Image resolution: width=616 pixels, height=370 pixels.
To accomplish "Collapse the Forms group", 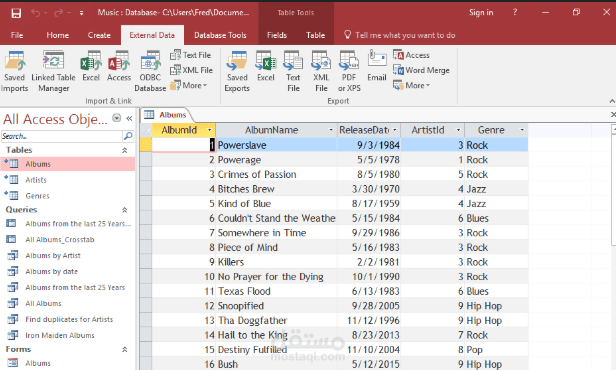I will tap(125, 349).
